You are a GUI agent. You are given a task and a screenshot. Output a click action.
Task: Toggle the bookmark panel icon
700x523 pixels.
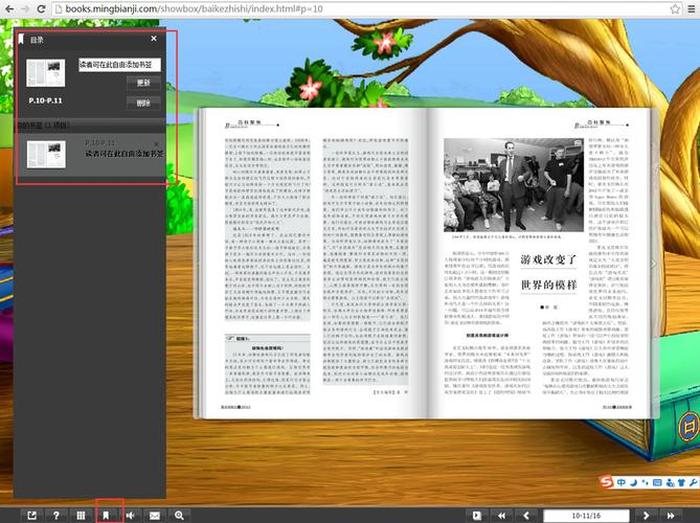coord(105,515)
